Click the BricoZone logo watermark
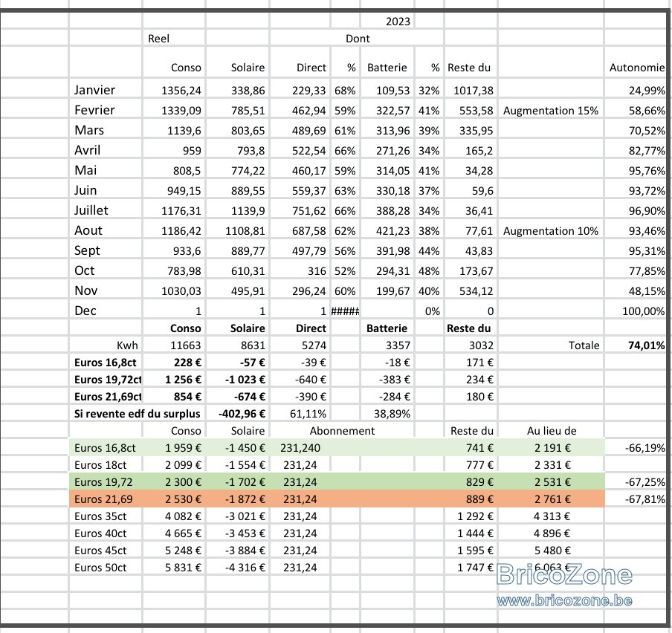Screen dimensions: 672x633 [564, 574]
